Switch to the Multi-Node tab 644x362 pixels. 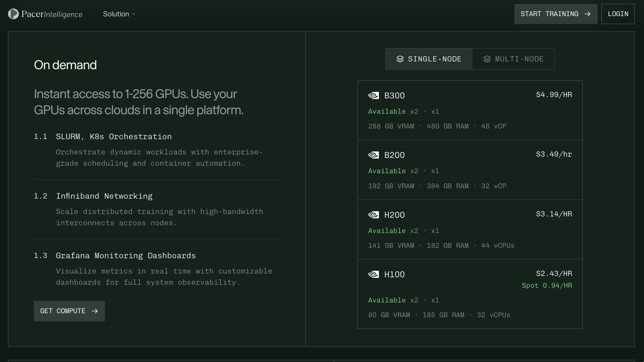(x=513, y=59)
